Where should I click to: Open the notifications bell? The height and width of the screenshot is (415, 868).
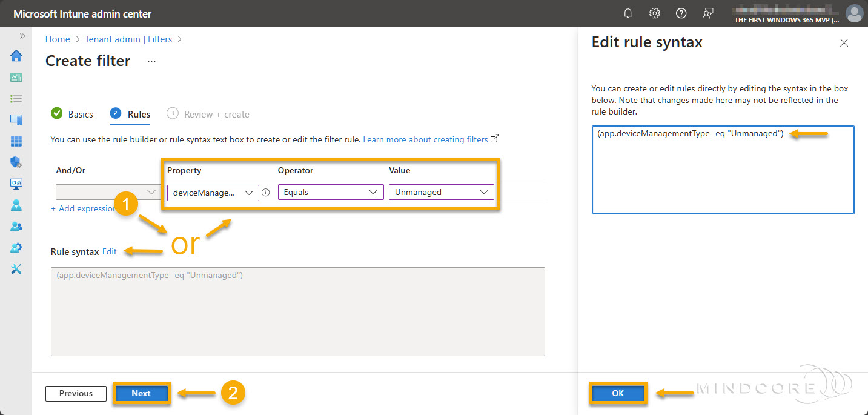click(x=628, y=13)
